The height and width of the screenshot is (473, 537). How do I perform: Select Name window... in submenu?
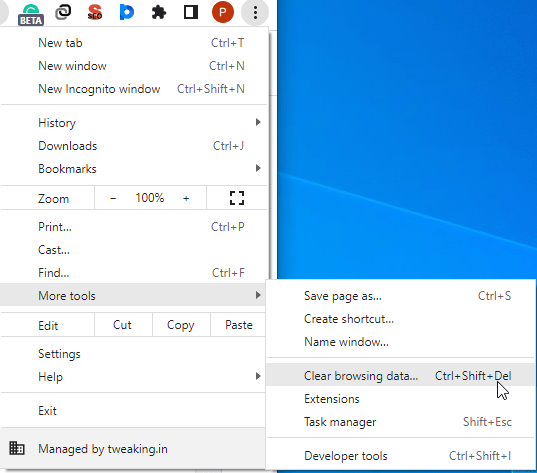pyautogui.click(x=401, y=342)
